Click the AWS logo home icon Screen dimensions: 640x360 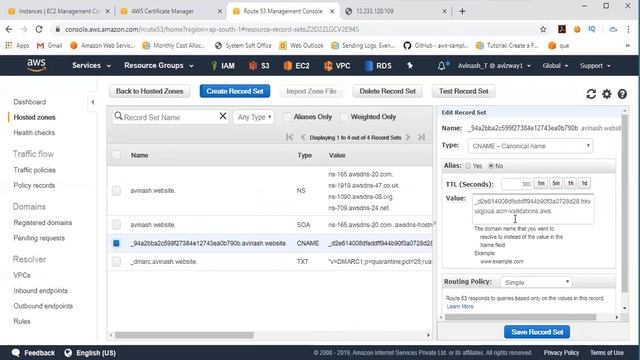click(x=36, y=65)
